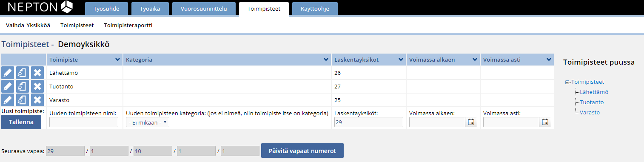Click the Lähettämö table cell
The width and height of the screenshot is (644, 162).
pyautogui.click(x=85, y=73)
